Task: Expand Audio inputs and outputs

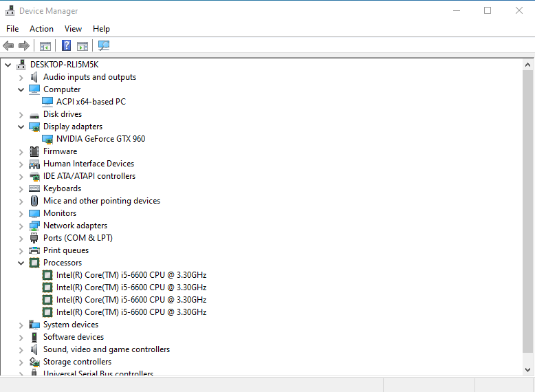Action: 21,78
